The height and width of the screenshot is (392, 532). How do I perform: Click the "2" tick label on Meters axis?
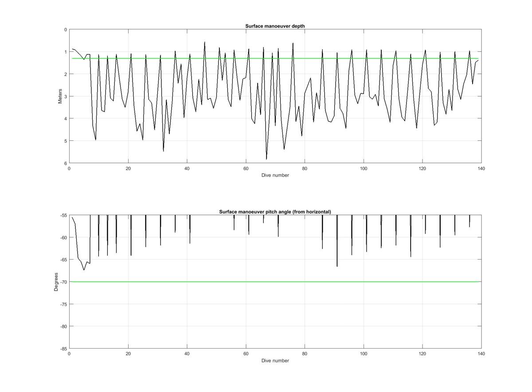(x=66, y=74)
